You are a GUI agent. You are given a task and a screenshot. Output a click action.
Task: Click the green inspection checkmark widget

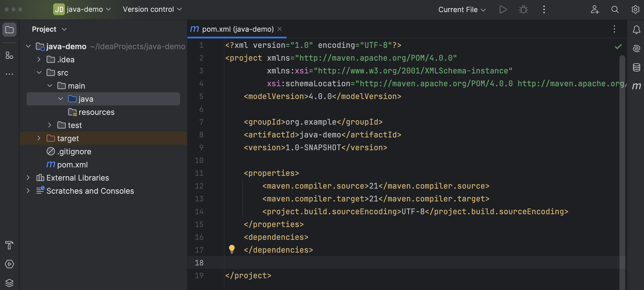618,46
